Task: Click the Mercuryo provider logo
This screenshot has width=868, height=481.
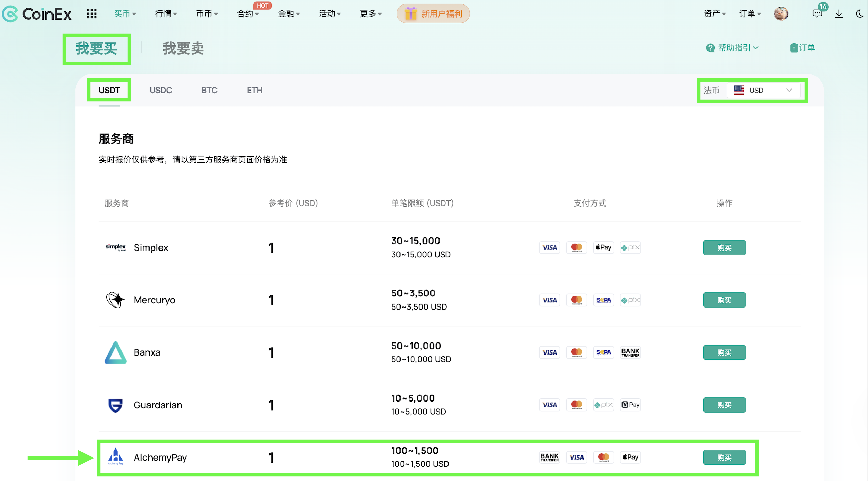Action: [x=116, y=300]
